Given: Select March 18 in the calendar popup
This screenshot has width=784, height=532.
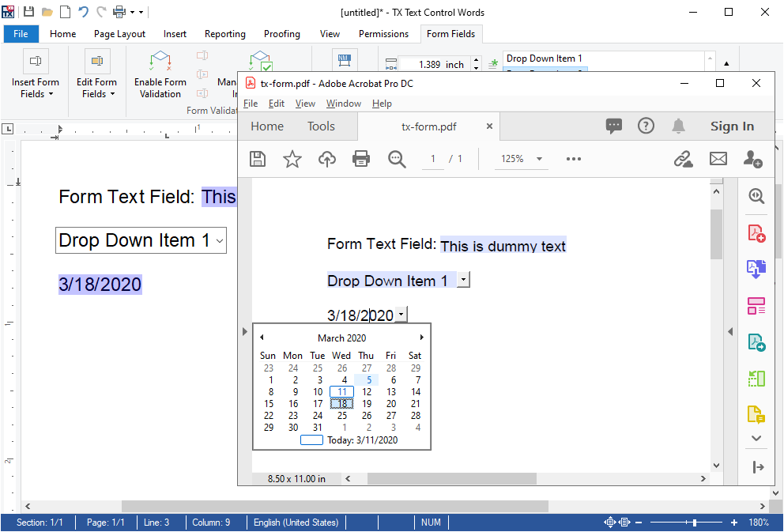Looking at the screenshot, I should 341,403.
